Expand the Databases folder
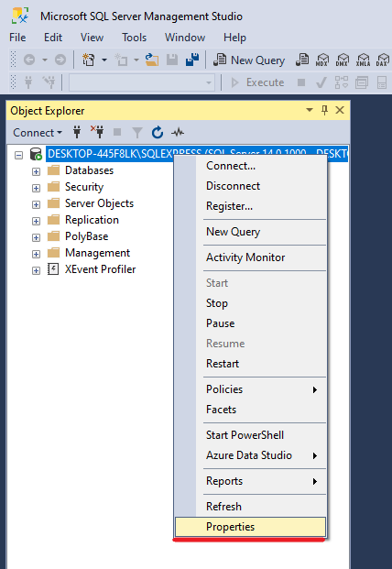Viewport: 392px width, 569px height. pos(36,171)
